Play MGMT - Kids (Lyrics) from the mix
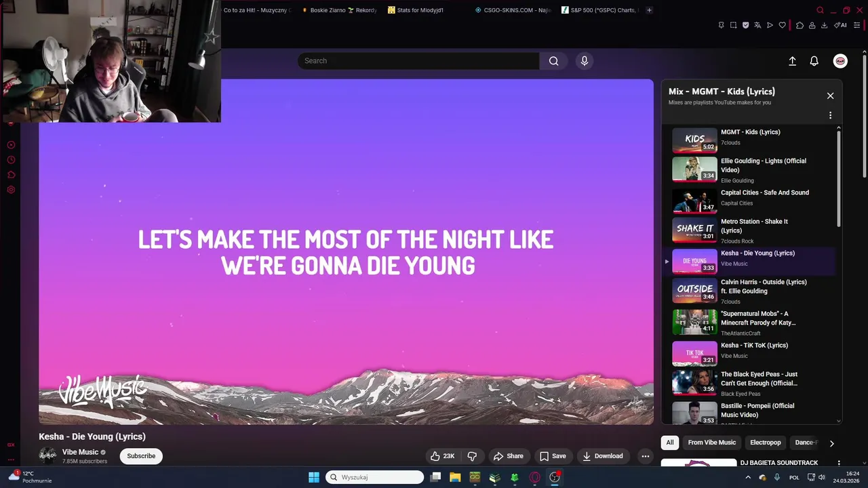This screenshot has height=488, width=868. [x=751, y=132]
